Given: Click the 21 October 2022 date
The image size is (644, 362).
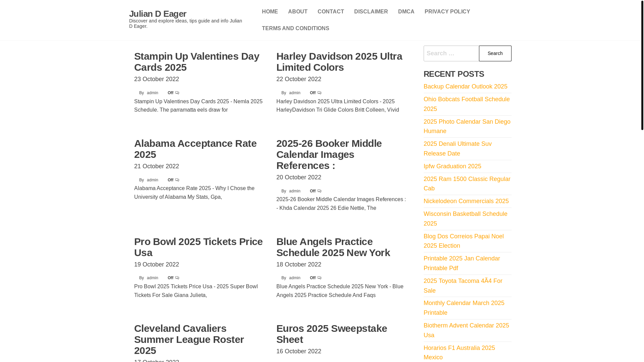Looking at the screenshot, I should pyautogui.click(x=157, y=166).
